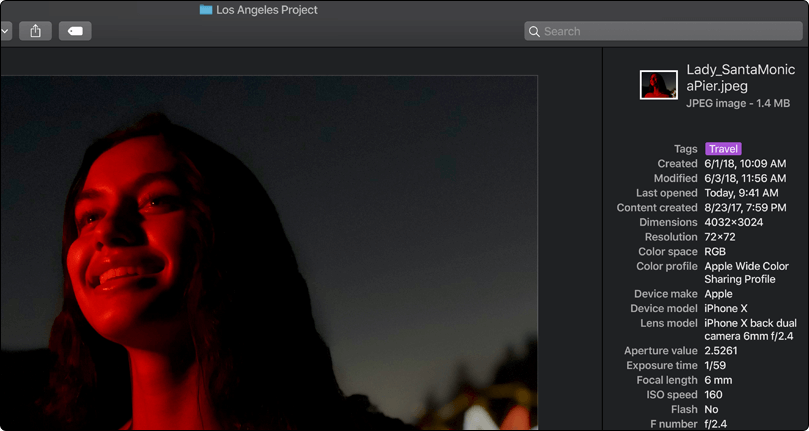This screenshot has width=809, height=431.
Task: Click the Focal length value 6 mm
Action: tap(718, 380)
